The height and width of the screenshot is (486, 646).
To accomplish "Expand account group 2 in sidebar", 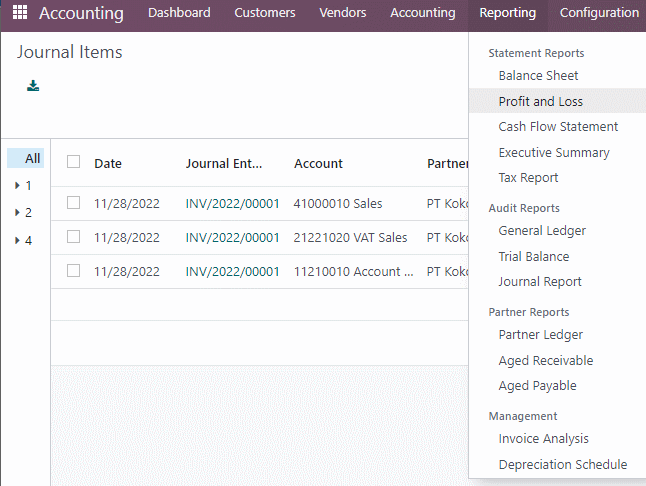I will [x=17, y=213].
